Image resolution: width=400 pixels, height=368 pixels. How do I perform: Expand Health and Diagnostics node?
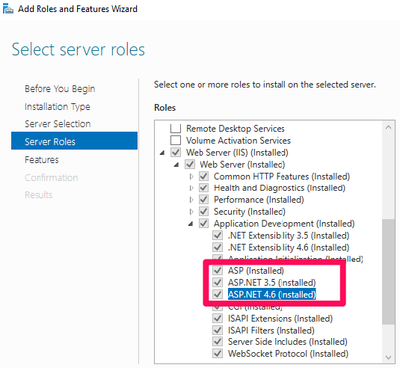coord(191,188)
